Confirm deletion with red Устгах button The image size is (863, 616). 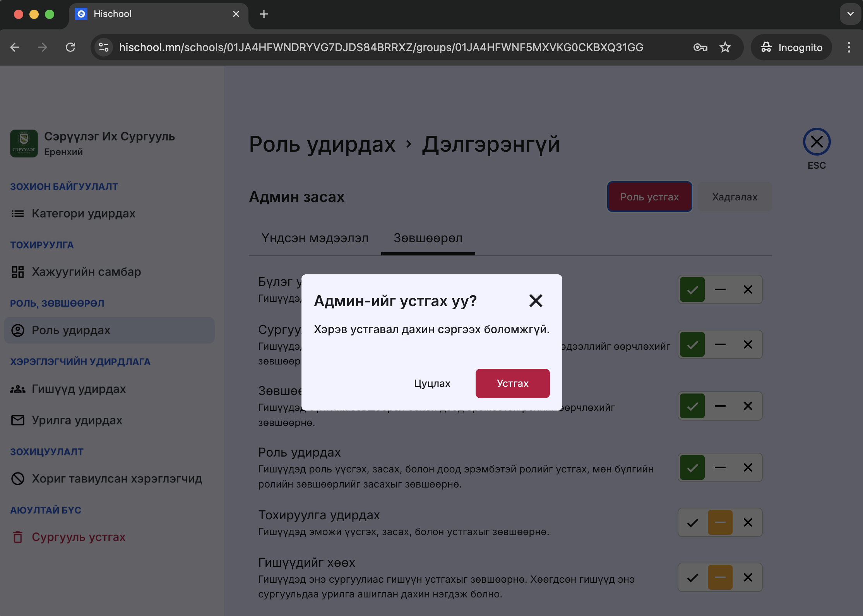pos(512,383)
